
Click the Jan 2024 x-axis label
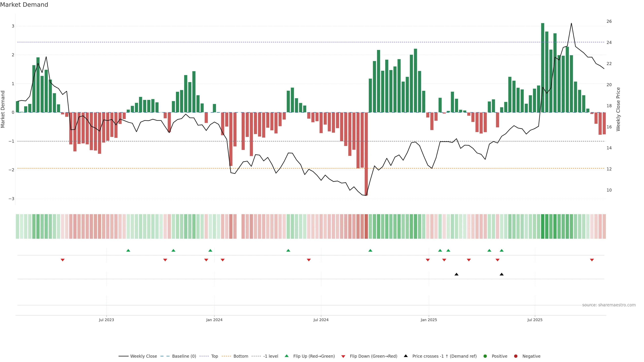click(x=214, y=320)
